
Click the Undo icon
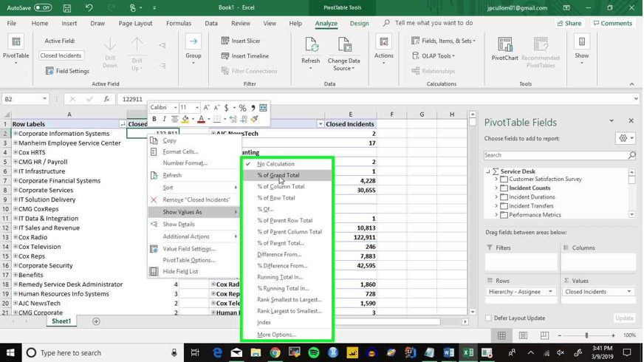click(89, 8)
